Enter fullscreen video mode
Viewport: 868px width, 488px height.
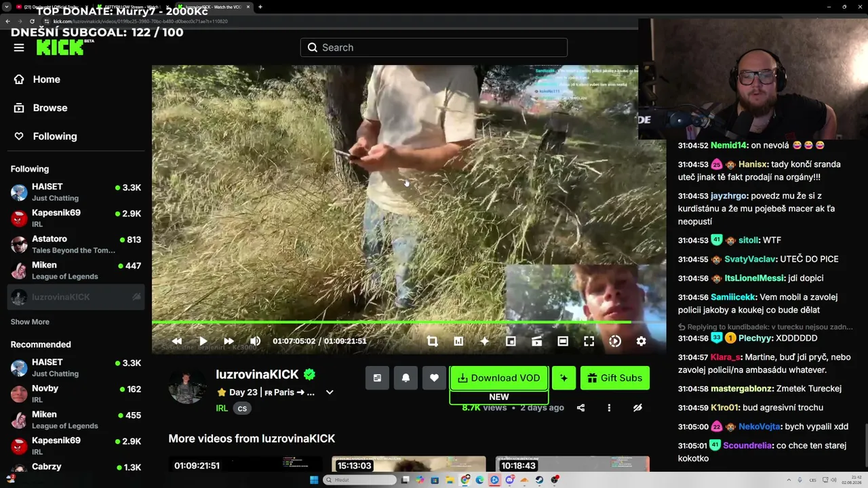point(589,342)
